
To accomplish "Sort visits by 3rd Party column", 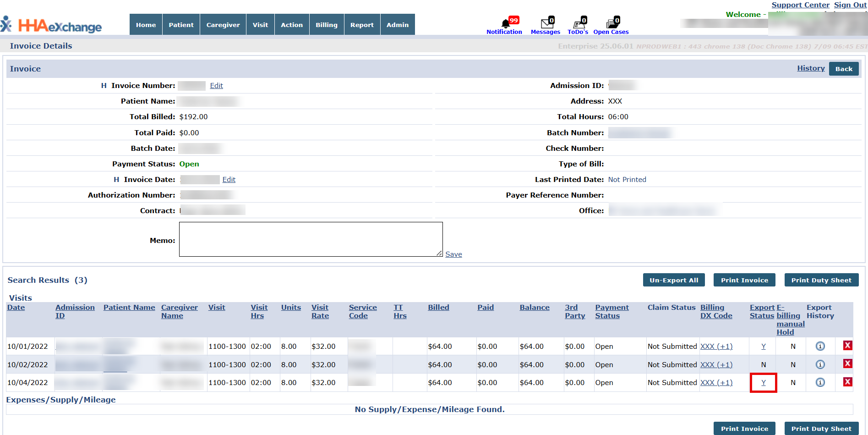I will [575, 312].
